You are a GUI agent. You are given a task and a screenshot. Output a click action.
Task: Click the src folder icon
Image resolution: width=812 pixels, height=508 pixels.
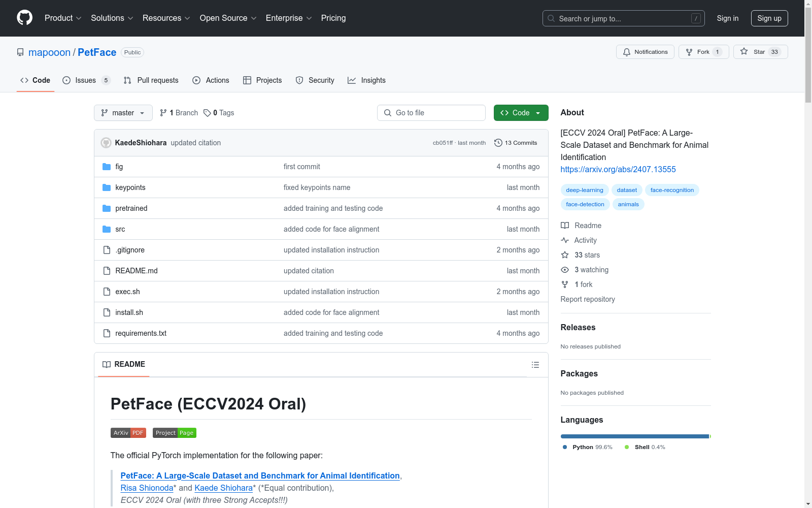[107, 229]
